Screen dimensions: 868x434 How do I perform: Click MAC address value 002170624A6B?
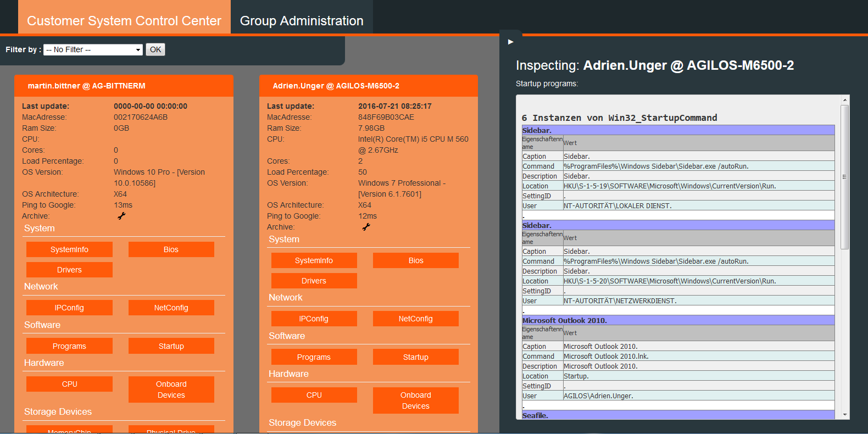141,117
